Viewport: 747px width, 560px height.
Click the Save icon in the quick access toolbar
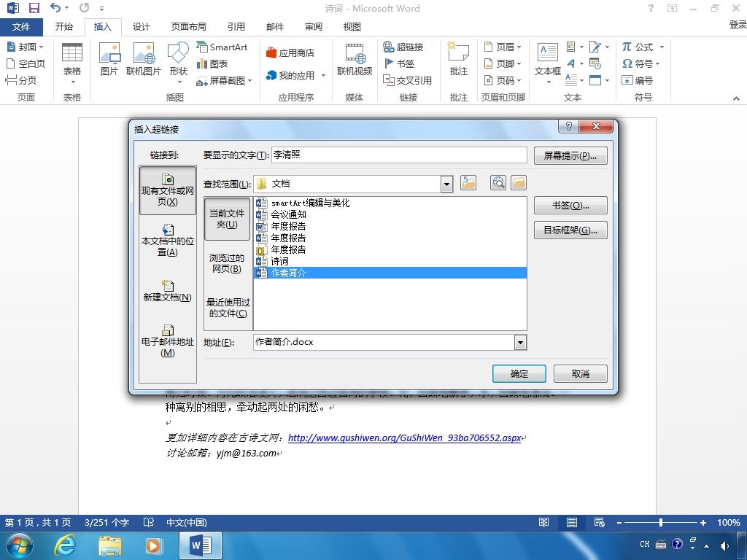[x=34, y=8]
